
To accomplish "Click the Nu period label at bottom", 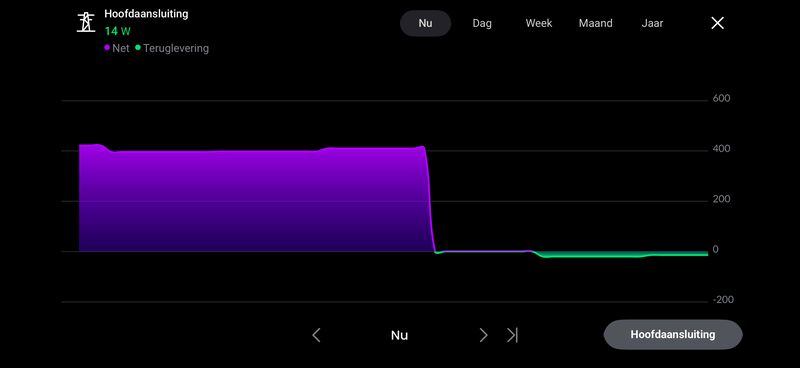I will tap(399, 335).
